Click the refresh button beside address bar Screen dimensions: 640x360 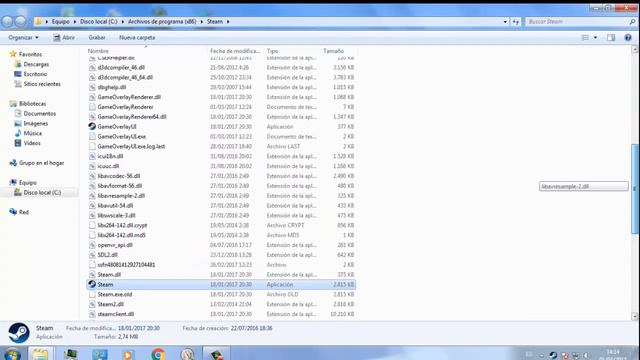516,22
